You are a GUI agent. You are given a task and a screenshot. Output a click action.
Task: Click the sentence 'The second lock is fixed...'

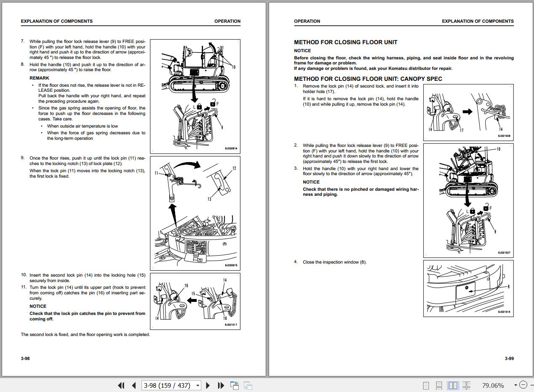coord(85,334)
